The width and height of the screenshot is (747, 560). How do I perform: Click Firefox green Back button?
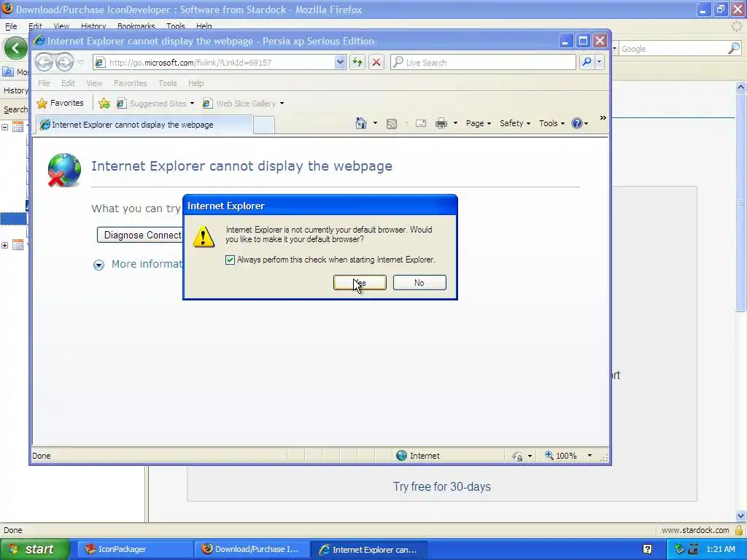tap(16, 48)
